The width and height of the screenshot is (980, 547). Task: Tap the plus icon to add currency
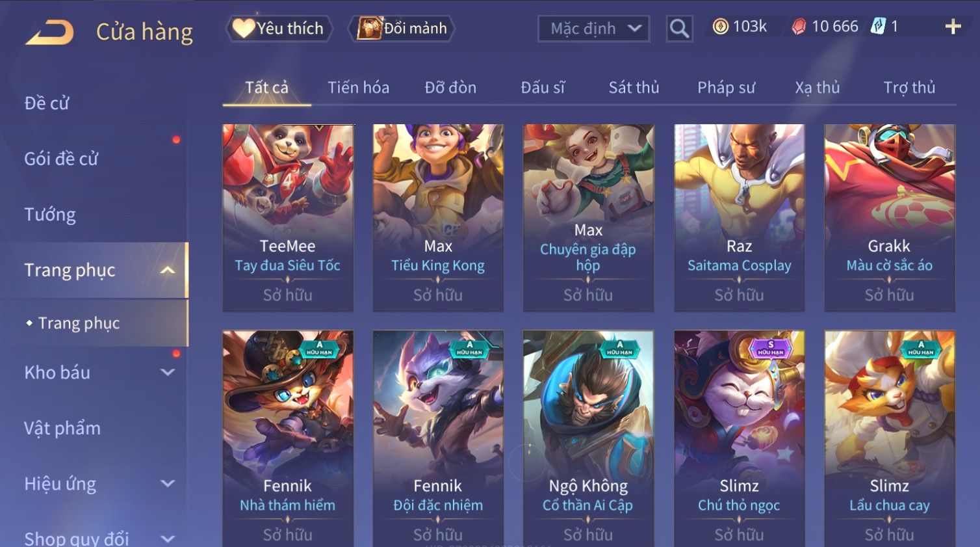[953, 27]
